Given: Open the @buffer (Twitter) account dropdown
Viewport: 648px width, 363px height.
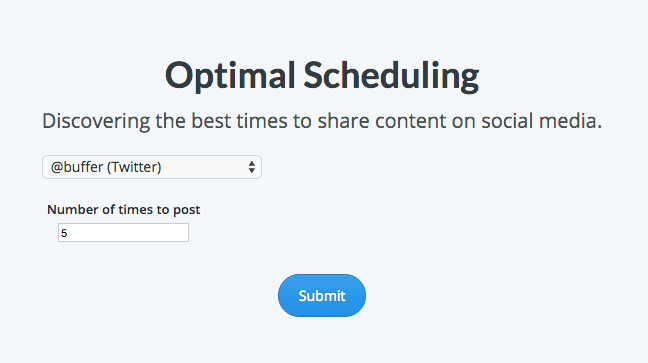Looking at the screenshot, I should [x=152, y=167].
